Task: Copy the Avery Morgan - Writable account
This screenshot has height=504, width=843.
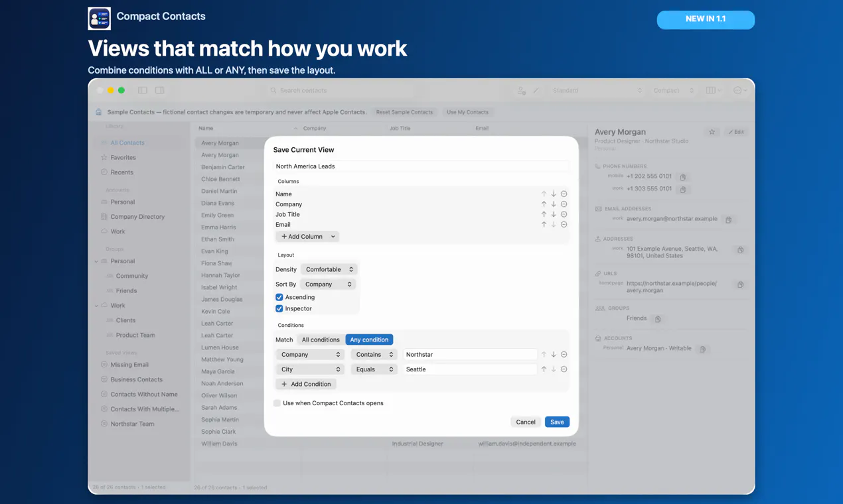Action: click(703, 349)
